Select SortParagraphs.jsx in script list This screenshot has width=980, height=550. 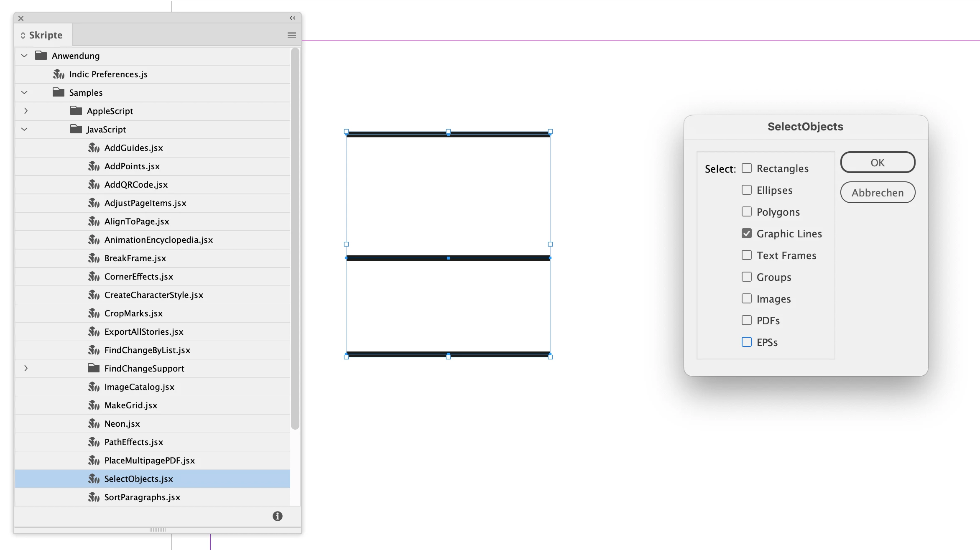(142, 497)
